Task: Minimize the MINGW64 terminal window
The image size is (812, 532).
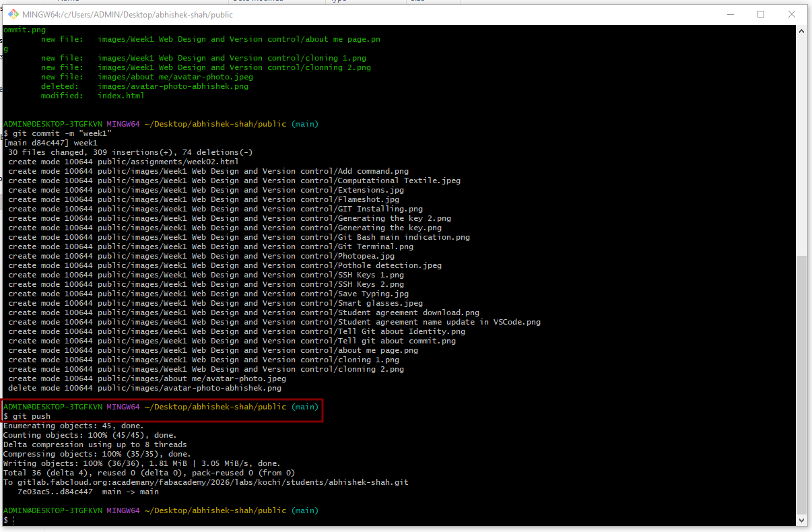Action: [x=731, y=14]
